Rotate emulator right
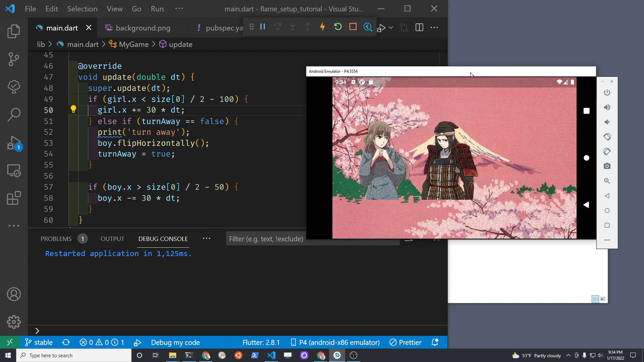 tap(607, 152)
